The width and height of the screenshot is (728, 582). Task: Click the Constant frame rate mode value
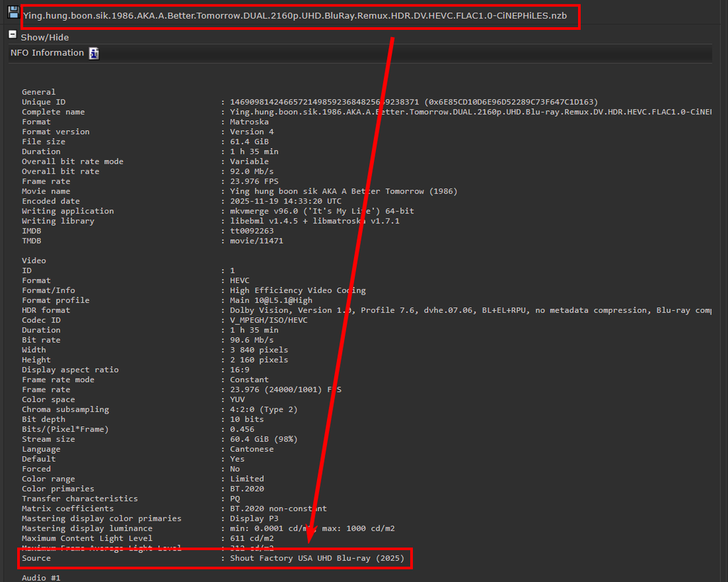[x=249, y=380]
